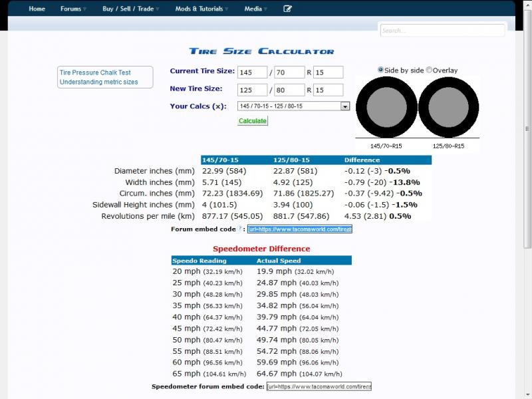Open the Tire Pressure Chalk Test link

(x=95, y=72)
